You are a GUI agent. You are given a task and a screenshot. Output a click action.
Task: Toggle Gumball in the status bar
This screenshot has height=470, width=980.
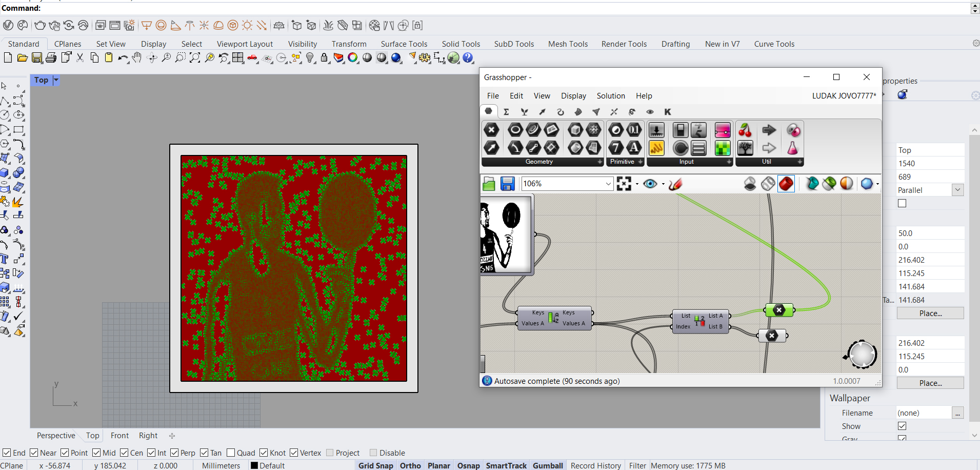click(x=548, y=465)
